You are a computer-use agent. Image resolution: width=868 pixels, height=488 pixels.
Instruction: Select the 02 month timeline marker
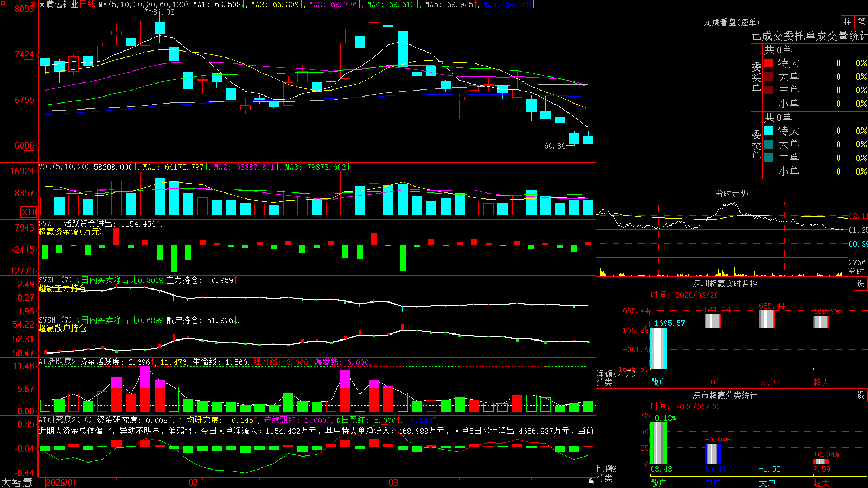(x=193, y=483)
